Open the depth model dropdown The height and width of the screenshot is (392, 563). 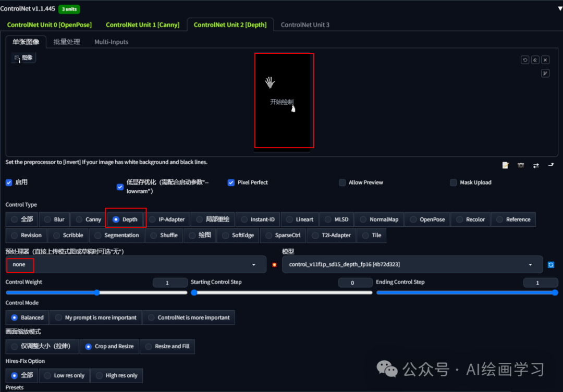click(412, 265)
